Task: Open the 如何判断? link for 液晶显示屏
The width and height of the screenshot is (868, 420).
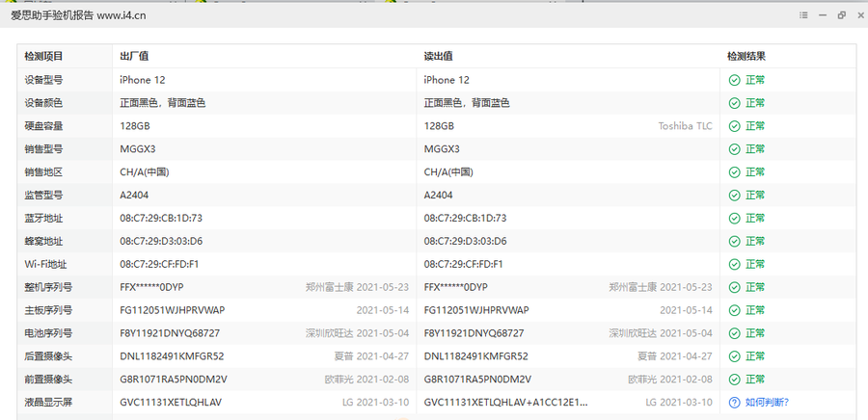Action: [768, 403]
